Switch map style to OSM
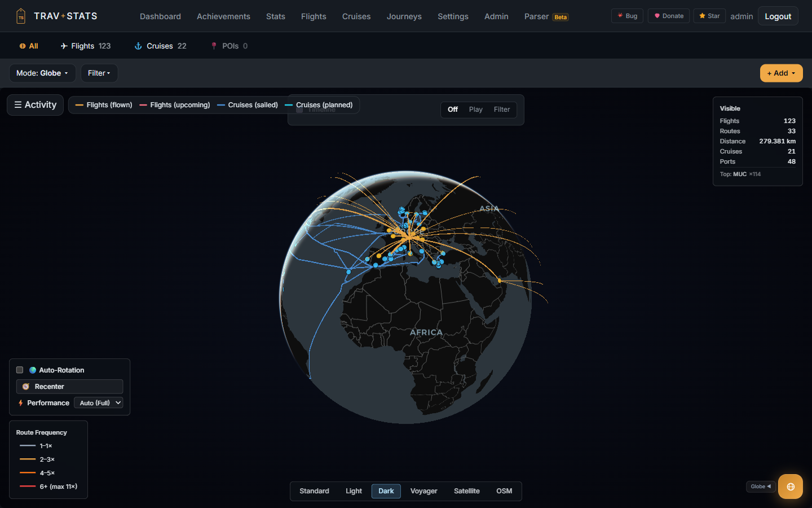This screenshot has height=508, width=812. (504, 491)
